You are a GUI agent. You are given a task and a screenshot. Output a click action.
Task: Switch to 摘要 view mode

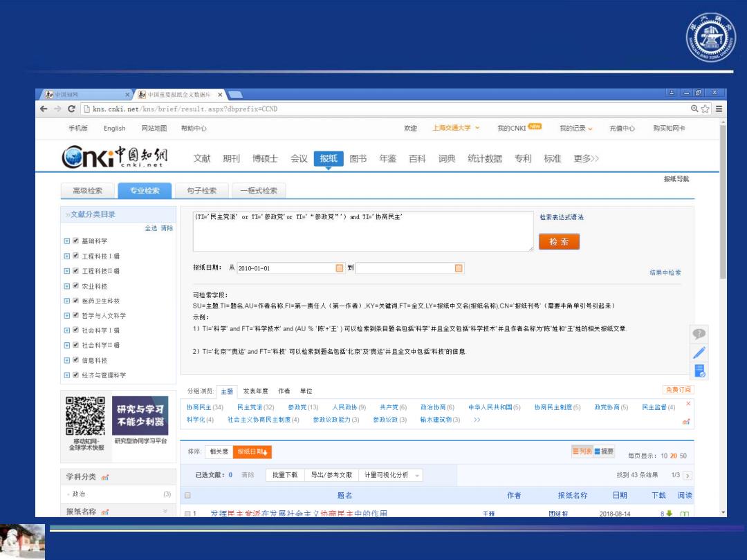click(x=604, y=451)
